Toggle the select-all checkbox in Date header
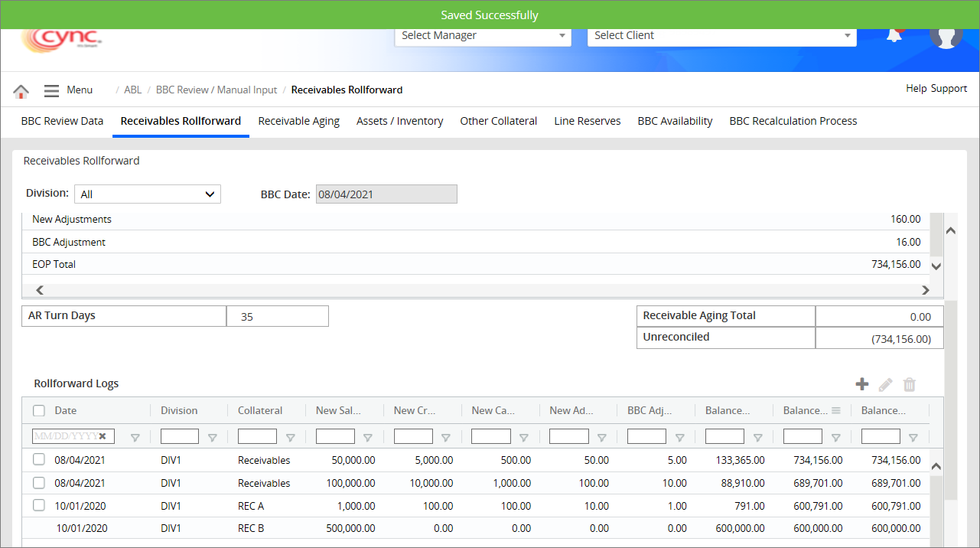This screenshot has height=548, width=980. (x=39, y=411)
